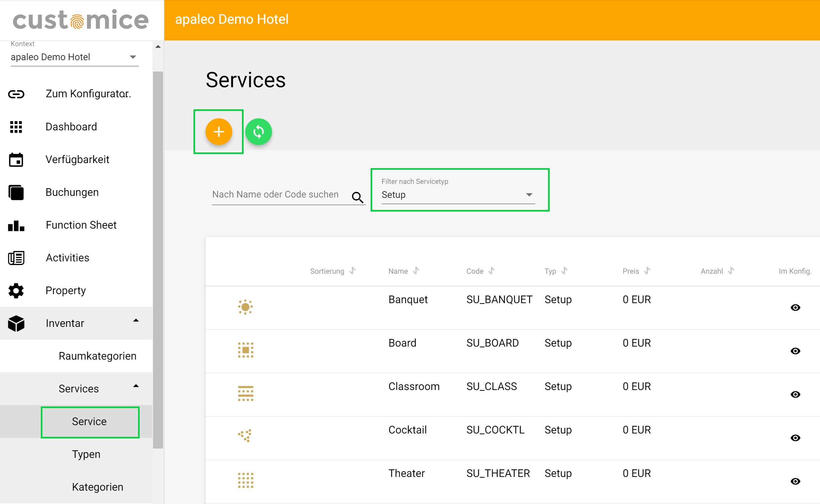
Task: Click the Cocktail setup icon
Action: coord(245,435)
